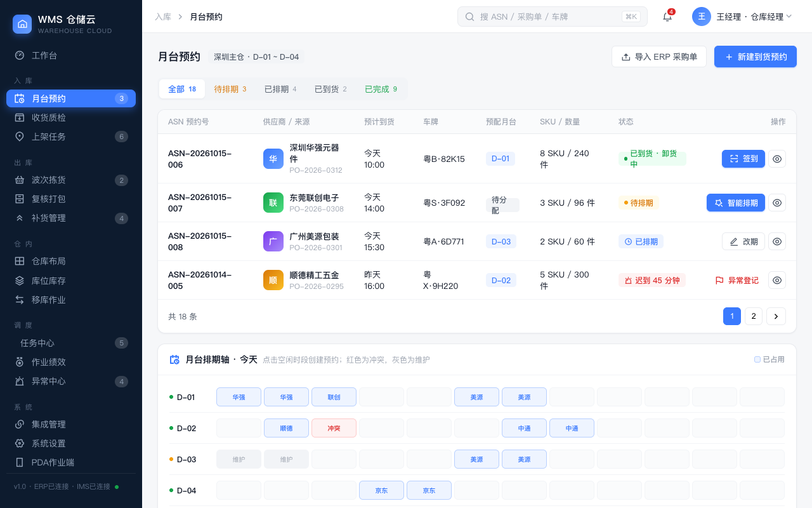The image size is (812, 508).
Task: Go to page 2
Action: coord(754,316)
